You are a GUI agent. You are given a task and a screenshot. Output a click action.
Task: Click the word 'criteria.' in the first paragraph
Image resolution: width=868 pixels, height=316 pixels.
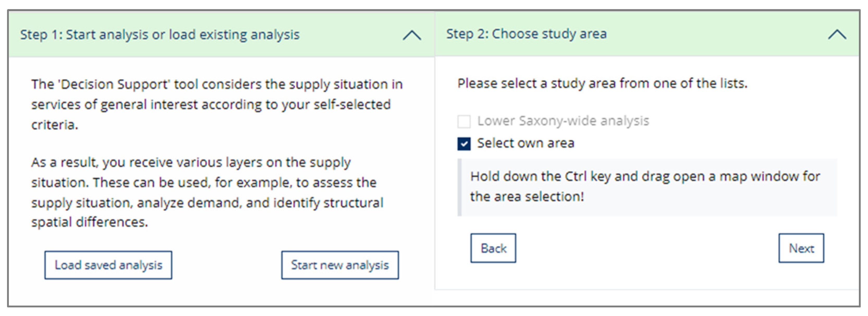coord(54,125)
